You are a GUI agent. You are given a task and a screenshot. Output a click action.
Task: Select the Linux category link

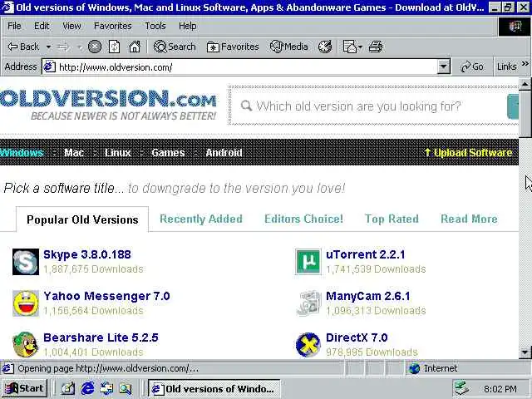point(118,153)
